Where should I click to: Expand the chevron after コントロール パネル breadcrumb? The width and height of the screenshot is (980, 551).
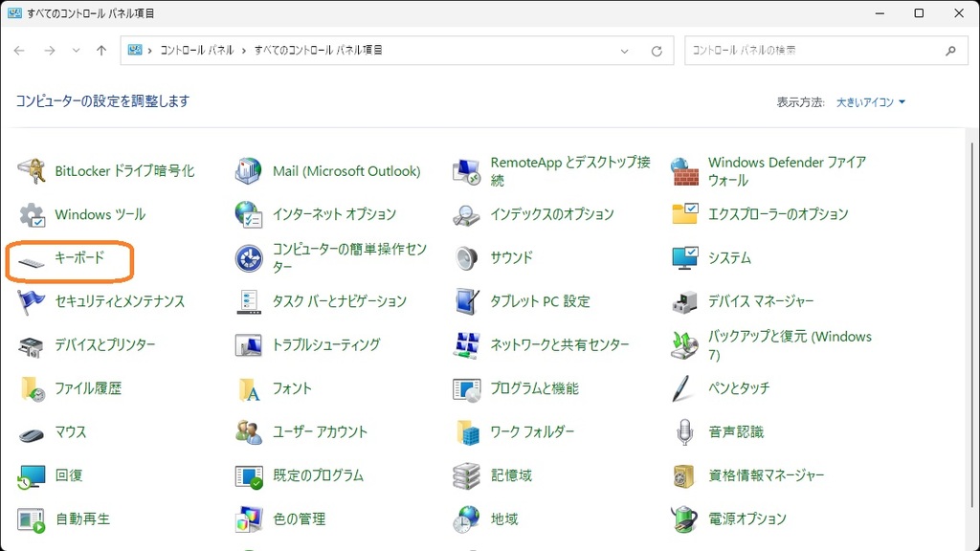244,51
